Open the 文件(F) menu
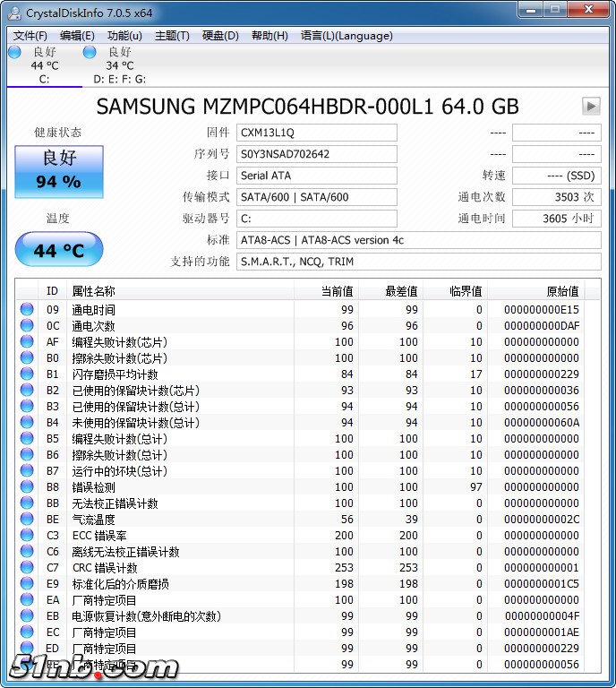Screen dimensions: 616x688 (30, 36)
